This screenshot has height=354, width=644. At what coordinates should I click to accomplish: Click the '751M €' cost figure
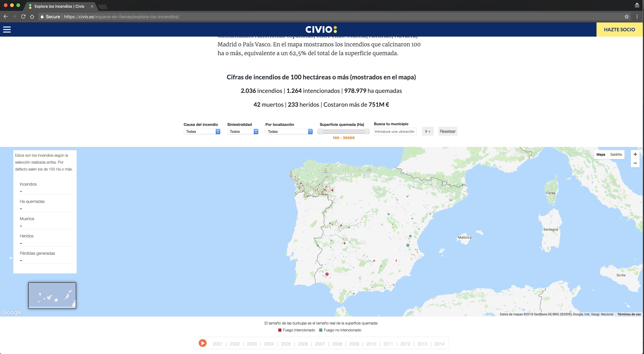click(x=379, y=104)
